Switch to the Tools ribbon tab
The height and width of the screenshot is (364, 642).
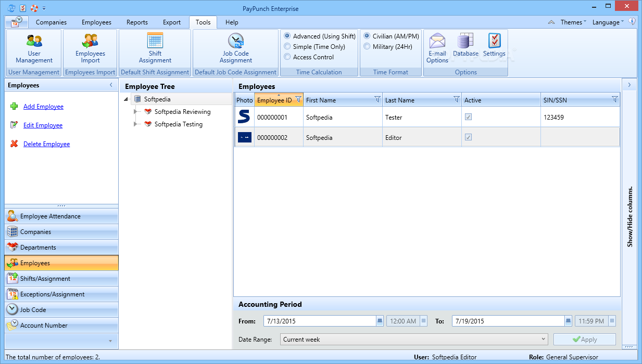click(203, 22)
